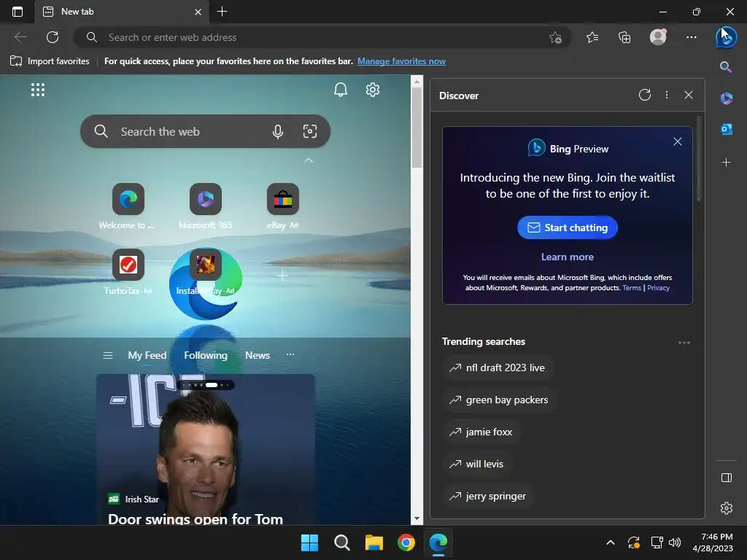Switch to the News tab
747x560 pixels.
pyautogui.click(x=258, y=355)
